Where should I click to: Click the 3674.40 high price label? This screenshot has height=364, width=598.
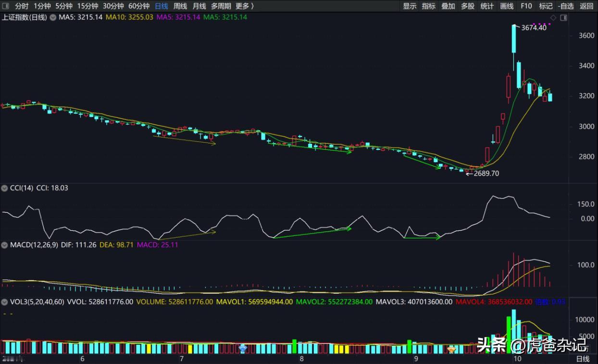[533, 27]
